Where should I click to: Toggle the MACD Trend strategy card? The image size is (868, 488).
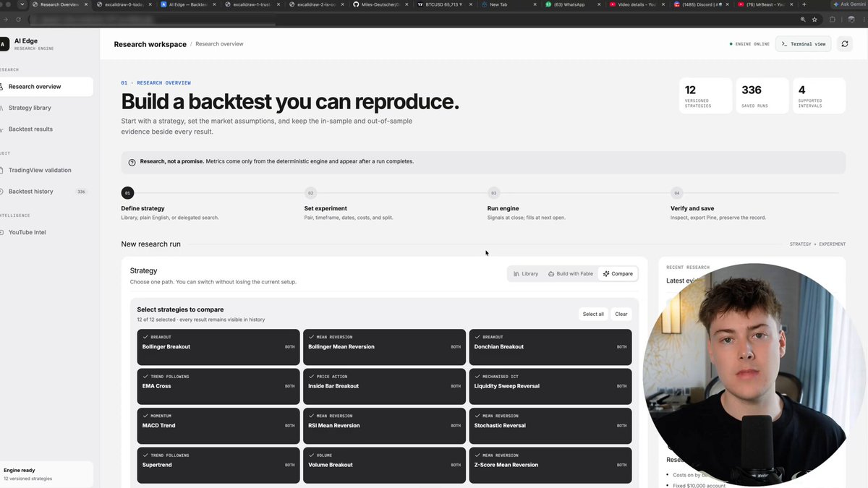(218, 426)
